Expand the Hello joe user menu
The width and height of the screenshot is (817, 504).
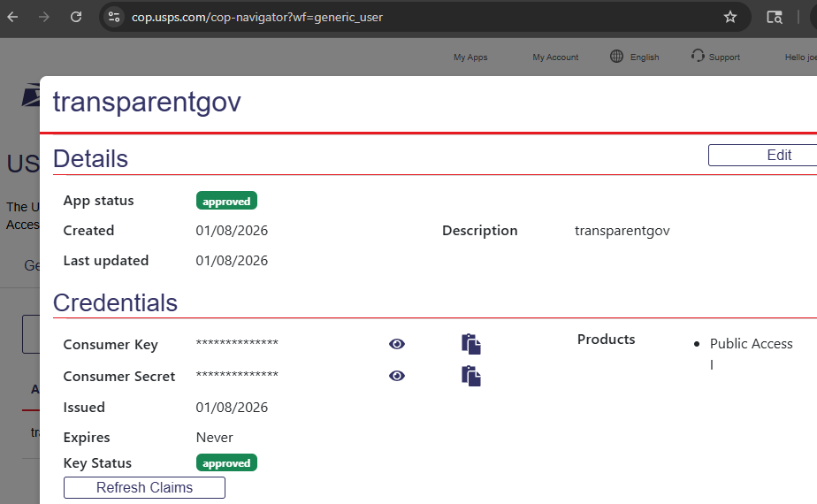799,57
